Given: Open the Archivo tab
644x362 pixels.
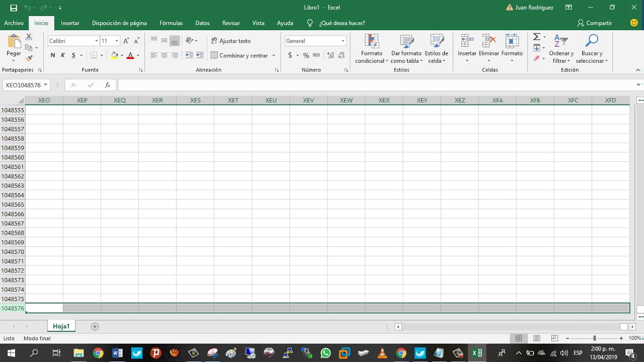Looking at the screenshot, I should 14,23.
